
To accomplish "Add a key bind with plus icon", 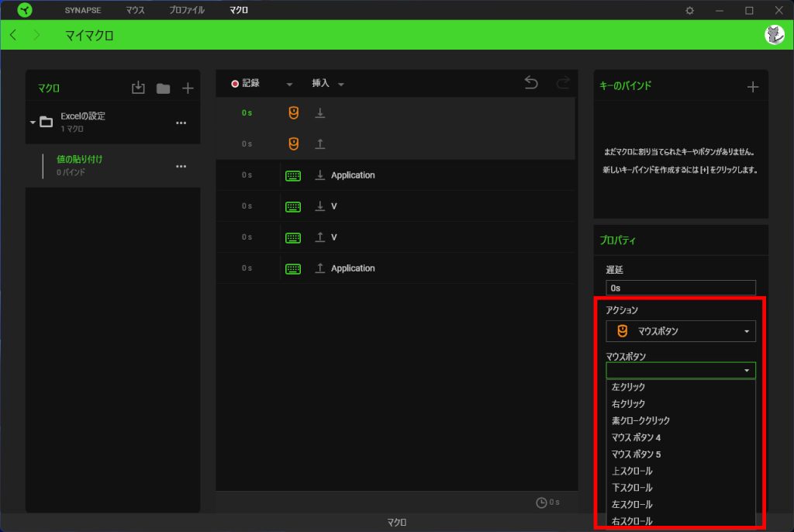I will click(752, 87).
